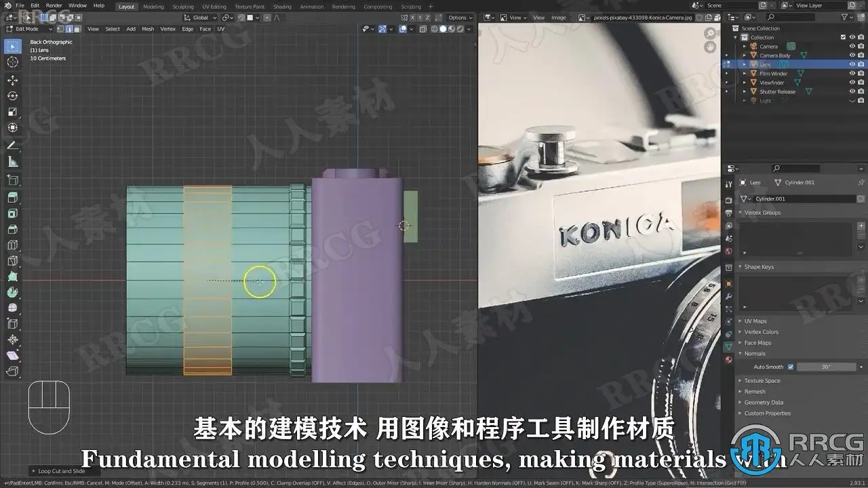This screenshot has height=488, width=868.
Task: Hide the Lens object in viewport
Action: pos(852,64)
